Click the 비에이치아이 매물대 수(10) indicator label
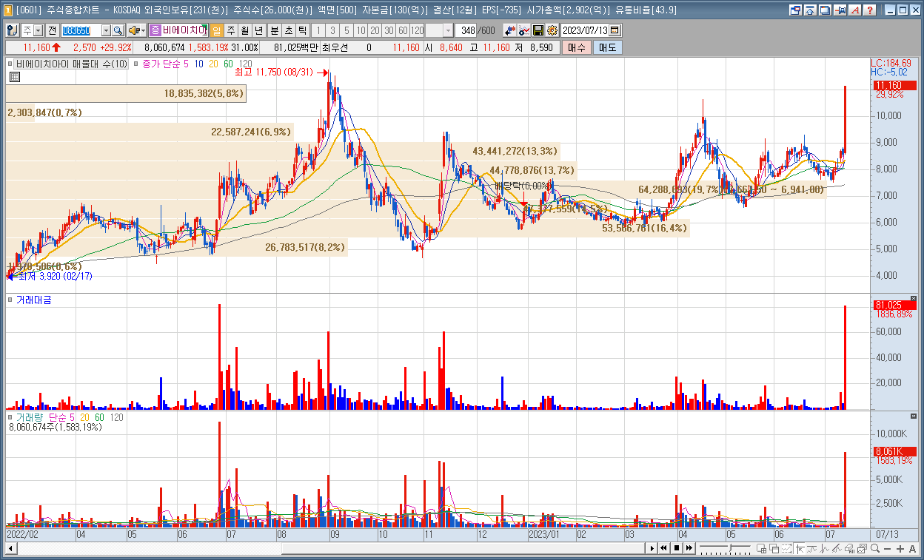The height and width of the screenshot is (560, 924). pos(73,64)
